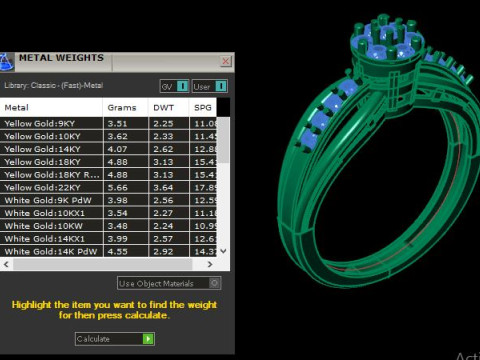Screen dimensions: 480x360
Task: Click the SPG column header
Action: (203, 107)
